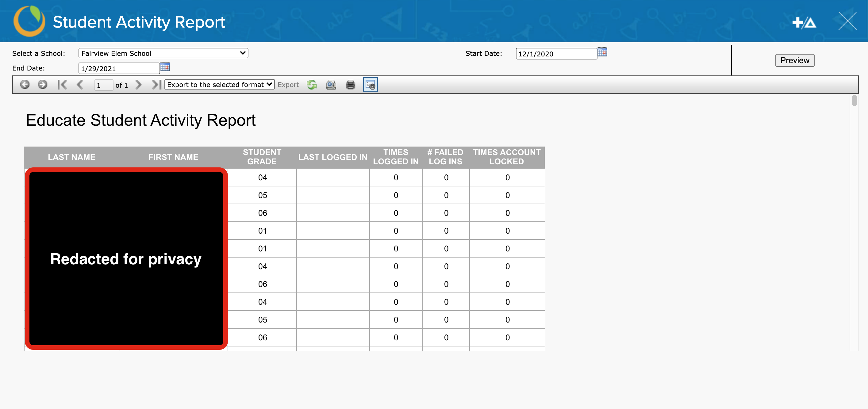This screenshot has height=409, width=868.
Task: Open print preview icon in toolbar
Action: tap(331, 85)
